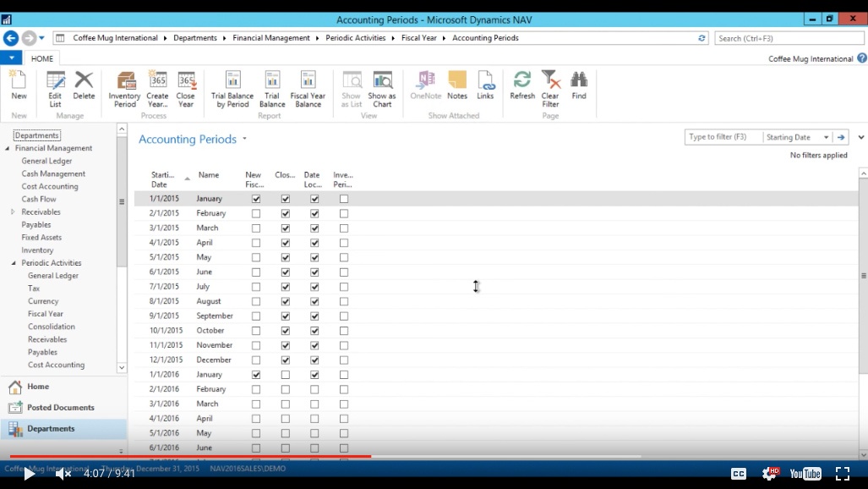Viewport: 868px width, 489px height.
Task: Toggle closed captions in video player
Action: tap(739, 474)
